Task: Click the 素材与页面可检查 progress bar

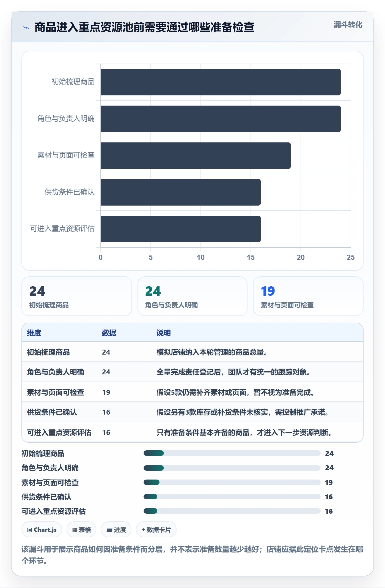Action: (x=232, y=482)
